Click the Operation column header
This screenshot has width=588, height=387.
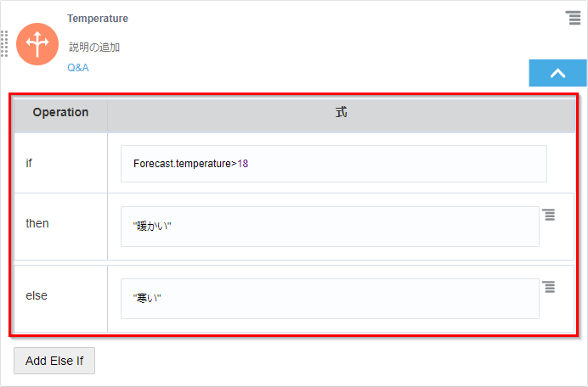(x=60, y=113)
